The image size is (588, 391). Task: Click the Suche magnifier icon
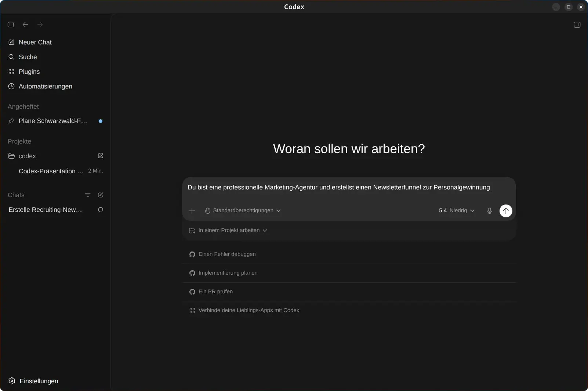tap(11, 57)
